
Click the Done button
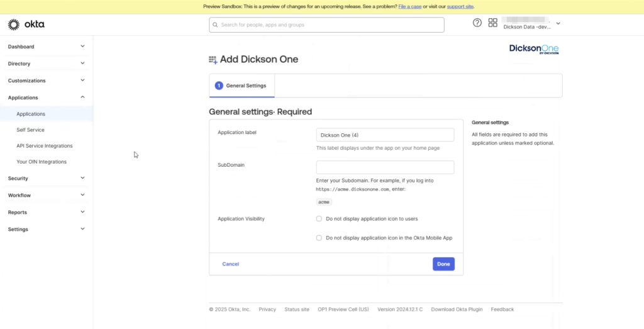[x=443, y=264]
